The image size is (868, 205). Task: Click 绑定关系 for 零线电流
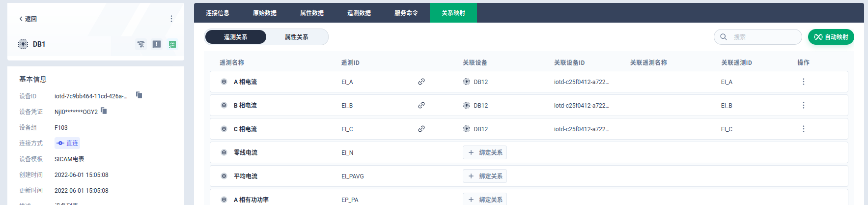click(485, 152)
